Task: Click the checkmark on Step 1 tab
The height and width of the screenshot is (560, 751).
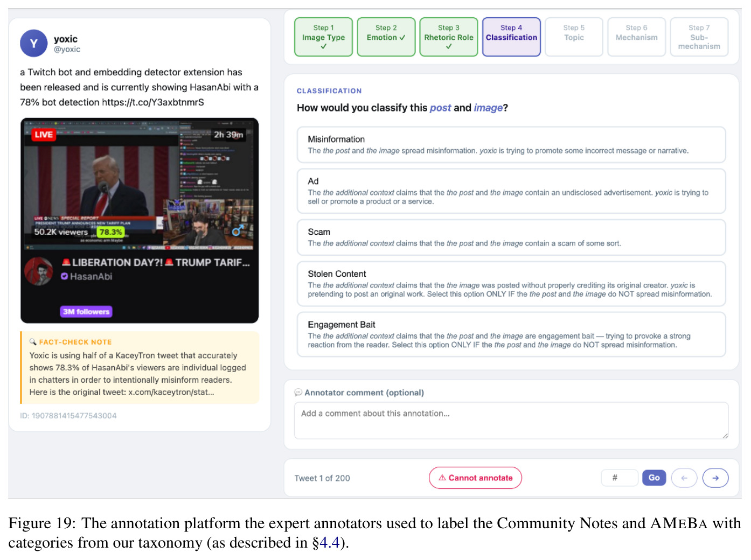Action: [x=323, y=46]
